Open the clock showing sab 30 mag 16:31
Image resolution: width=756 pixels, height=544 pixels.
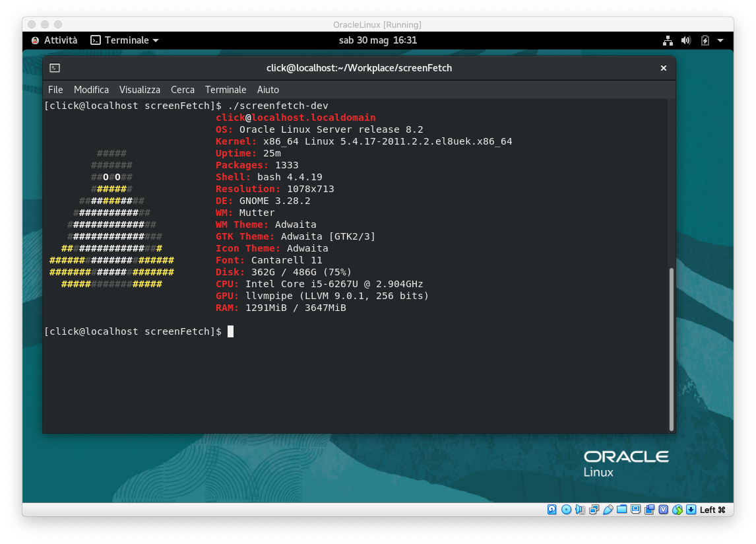click(x=377, y=40)
